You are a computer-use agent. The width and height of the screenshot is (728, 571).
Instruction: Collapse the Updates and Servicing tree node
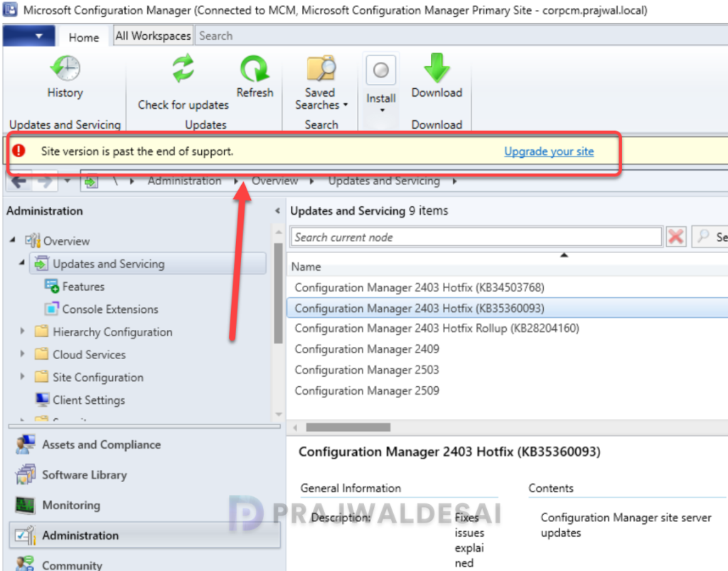pyautogui.click(x=22, y=263)
